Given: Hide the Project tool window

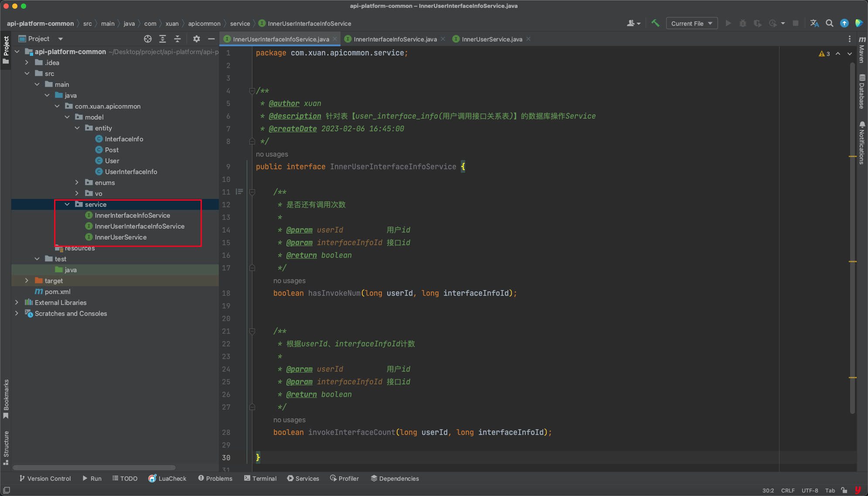Looking at the screenshot, I should click(211, 39).
